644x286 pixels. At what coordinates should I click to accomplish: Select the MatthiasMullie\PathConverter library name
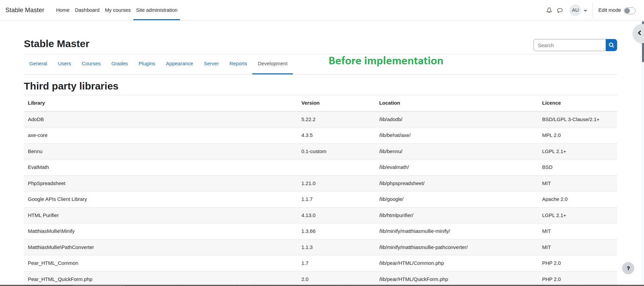(x=61, y=247)
